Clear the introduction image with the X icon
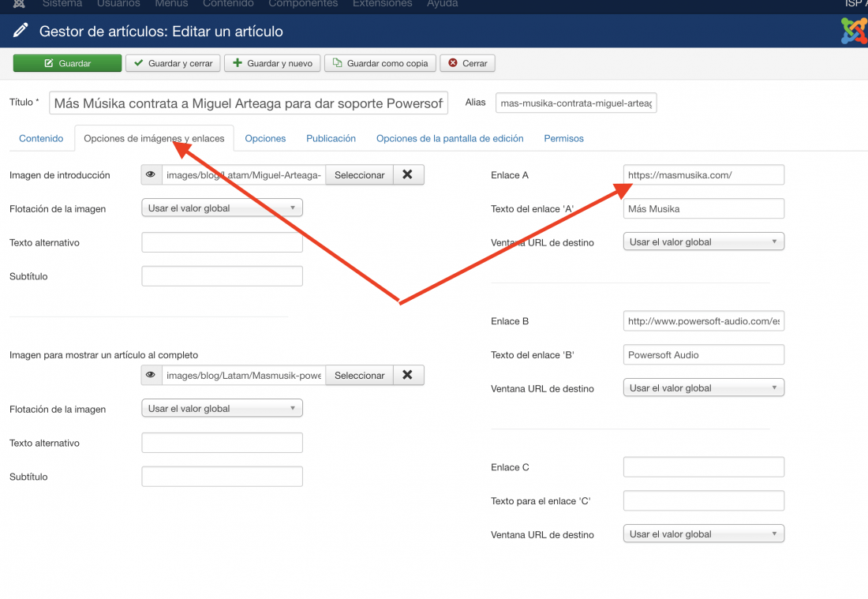Screen dimensions: 868x599 tap(408, 174)
